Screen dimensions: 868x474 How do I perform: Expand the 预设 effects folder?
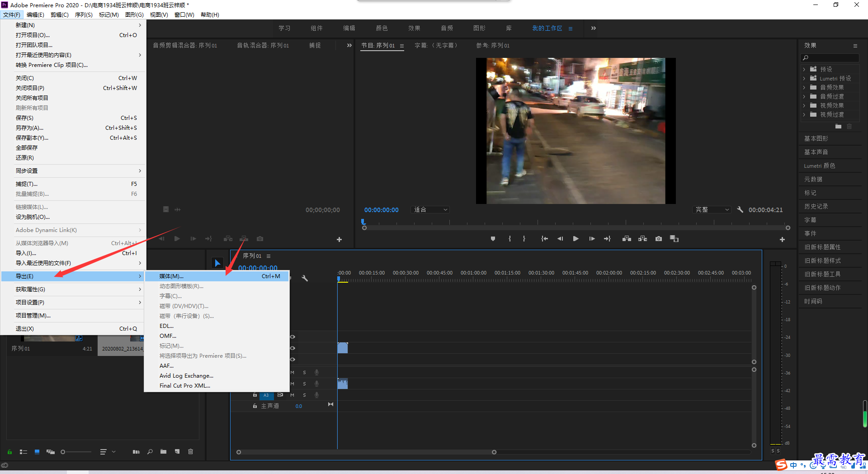(804, 69)
